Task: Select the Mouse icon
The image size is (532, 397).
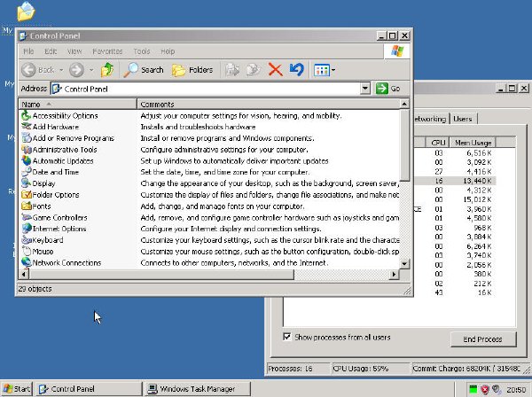Action: tap(26, 251)
